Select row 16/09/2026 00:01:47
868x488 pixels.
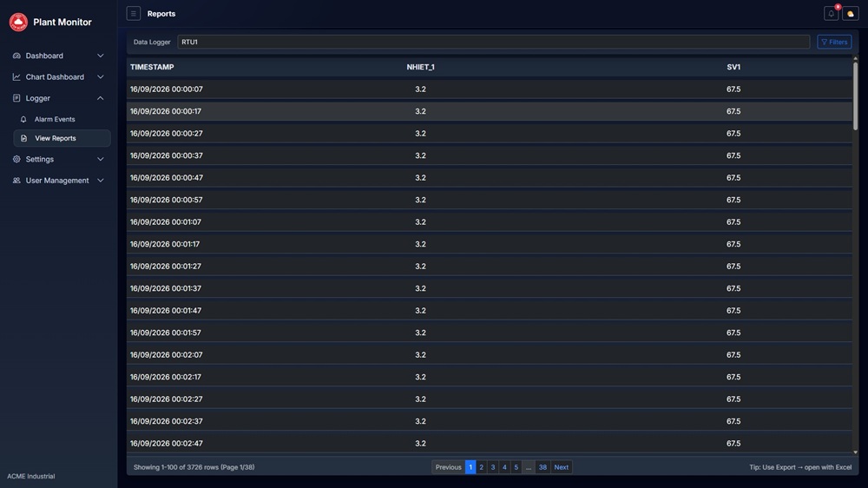tap(490, 311)
